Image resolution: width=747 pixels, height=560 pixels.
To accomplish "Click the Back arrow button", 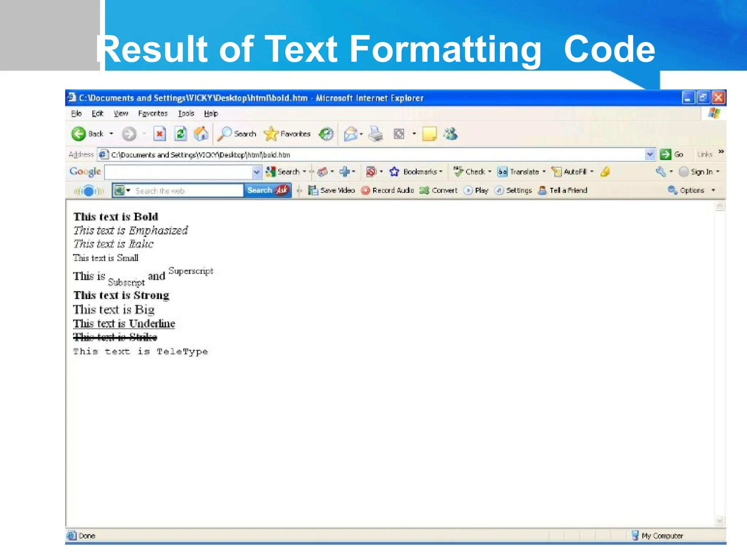I will tap(79, 134).
